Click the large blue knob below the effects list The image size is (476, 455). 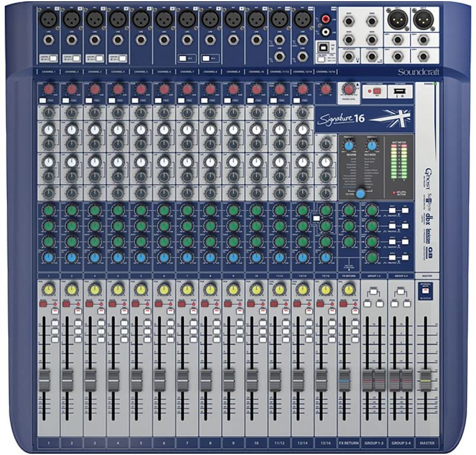pyautogui.click(x=361, y=193)
